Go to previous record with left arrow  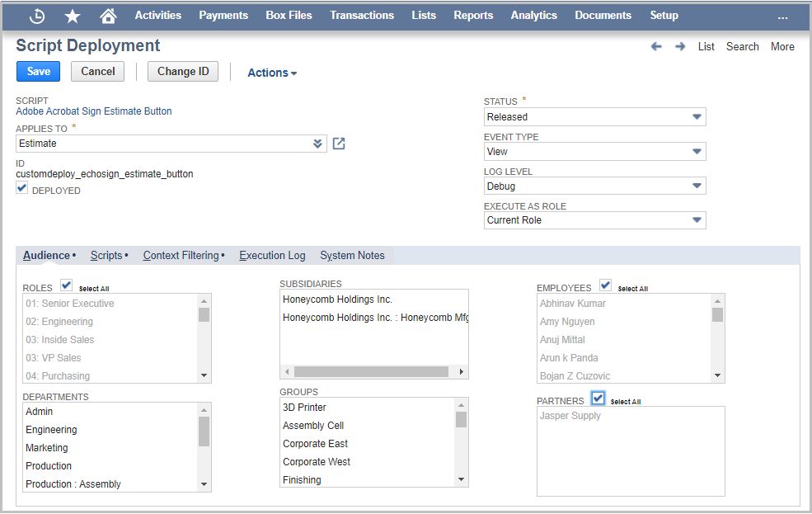[656, 47]
